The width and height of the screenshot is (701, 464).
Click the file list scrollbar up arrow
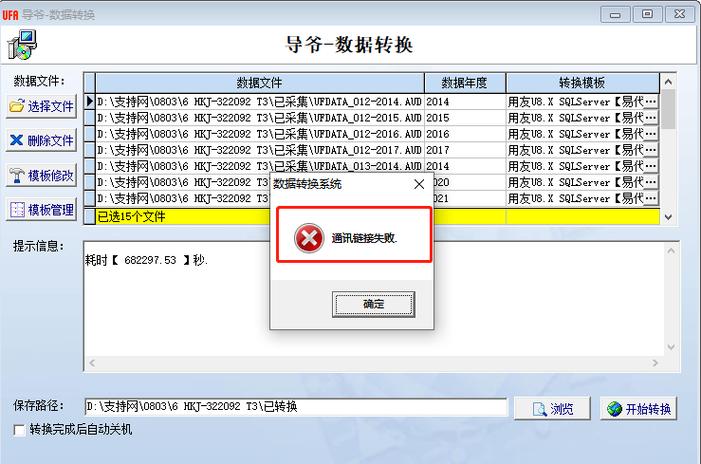(668, 82)
